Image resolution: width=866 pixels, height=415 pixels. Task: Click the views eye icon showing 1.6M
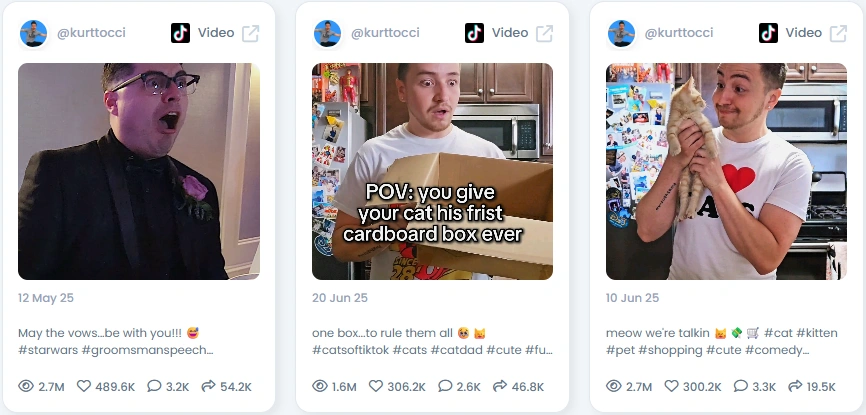(x=320, y=386)
